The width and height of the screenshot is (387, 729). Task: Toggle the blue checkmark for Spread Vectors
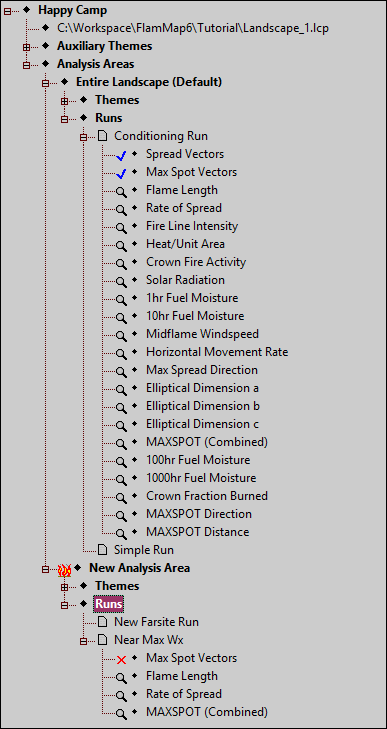(x=121, y=155)
